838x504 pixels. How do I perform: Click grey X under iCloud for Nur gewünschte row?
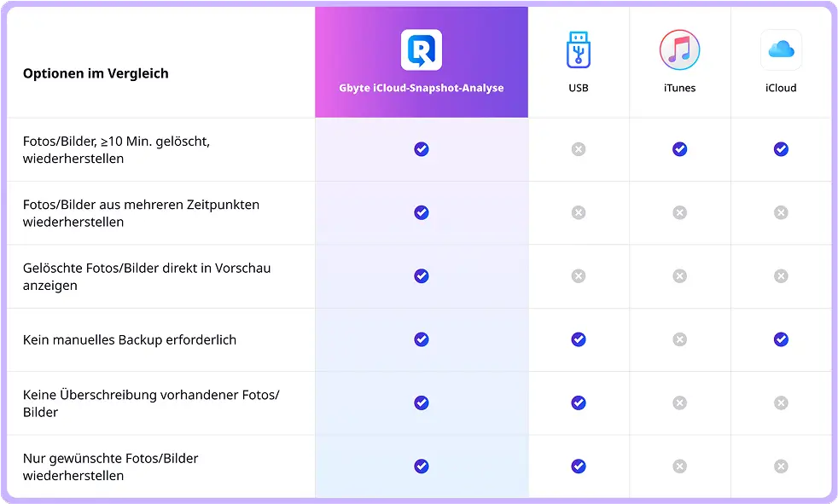point(781,466)
